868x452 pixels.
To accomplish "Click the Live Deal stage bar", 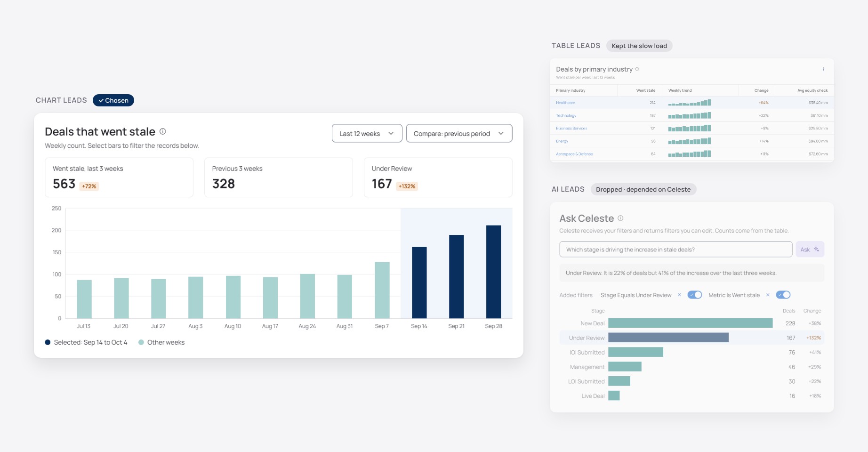I will [614, 396].
